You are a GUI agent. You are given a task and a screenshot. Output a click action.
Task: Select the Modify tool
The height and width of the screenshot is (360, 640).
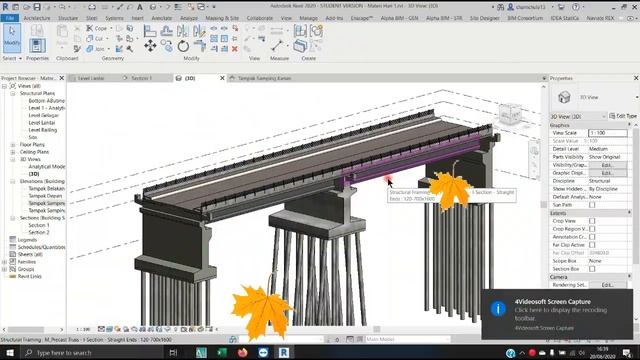tap(12, 38)
